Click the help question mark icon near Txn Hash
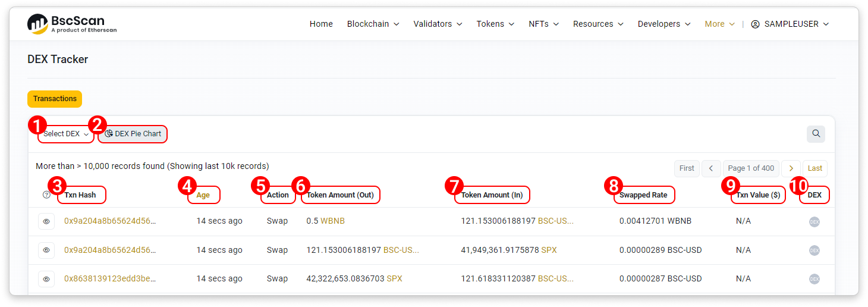868x307 pixels. coord(46,195)
